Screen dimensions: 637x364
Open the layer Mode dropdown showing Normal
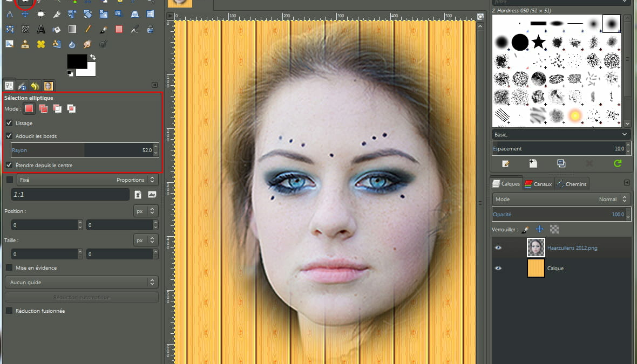coord(561,199)
